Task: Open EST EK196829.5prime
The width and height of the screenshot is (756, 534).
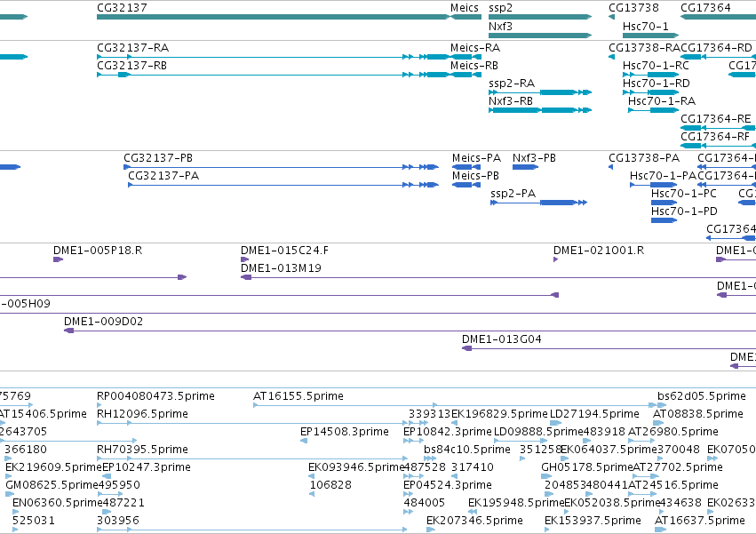Action: pyautogui.click(x=499, y=414)
